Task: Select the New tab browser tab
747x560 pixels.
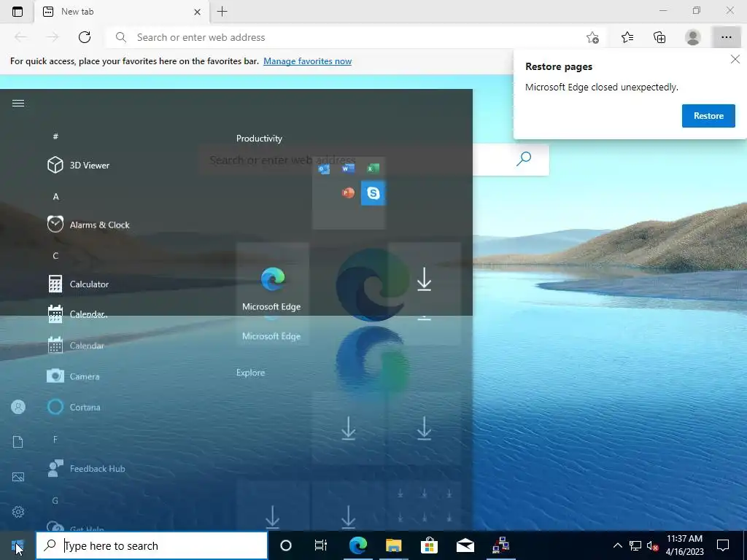Action: tap(122, 12)
